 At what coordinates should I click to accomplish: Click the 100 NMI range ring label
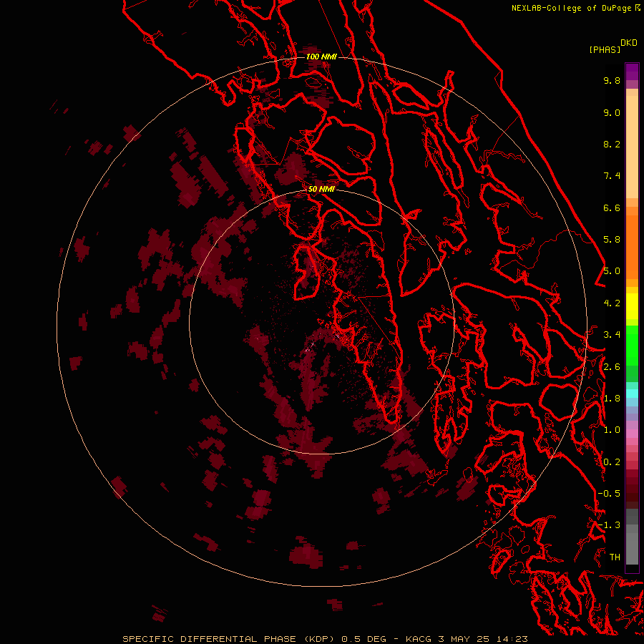(x=321, y=57)
